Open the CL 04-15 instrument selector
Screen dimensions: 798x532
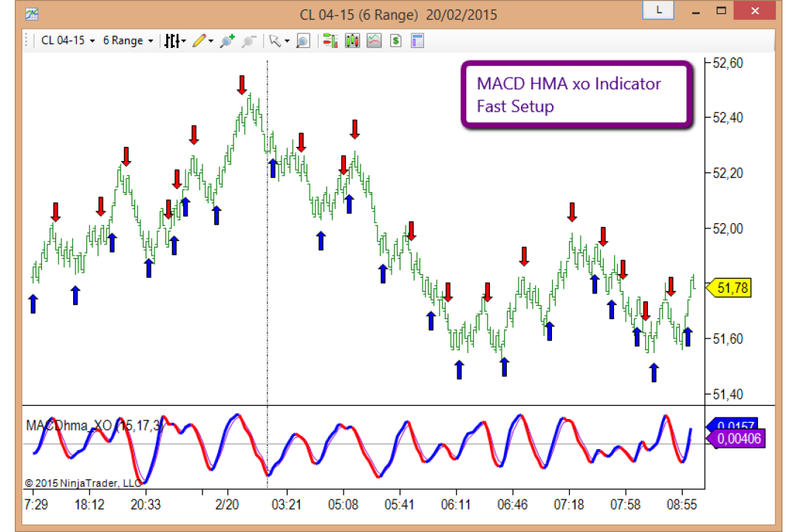coord(68,41)
